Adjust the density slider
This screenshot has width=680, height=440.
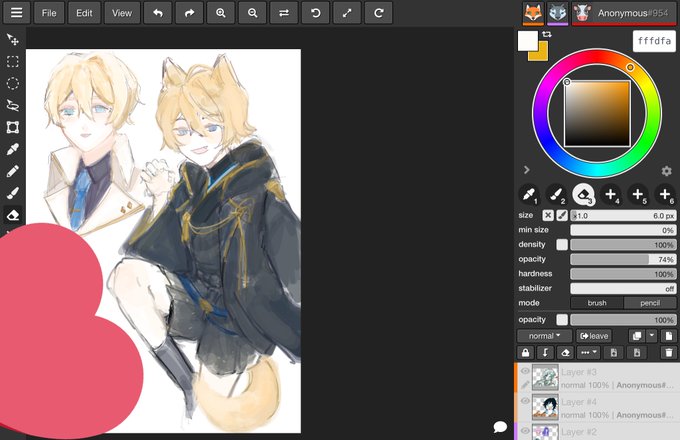click(x=623, y=244)
